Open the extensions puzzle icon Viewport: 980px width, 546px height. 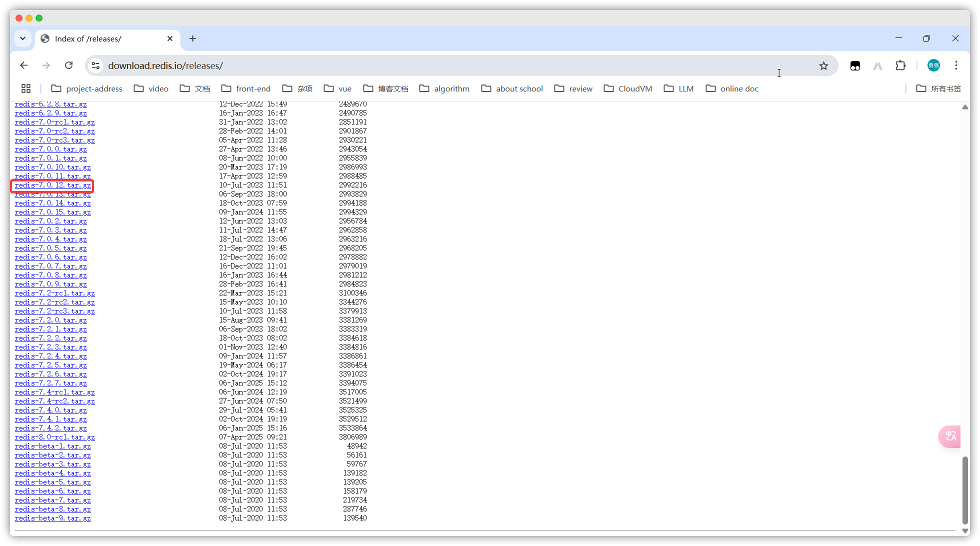[x=900, y=65]
